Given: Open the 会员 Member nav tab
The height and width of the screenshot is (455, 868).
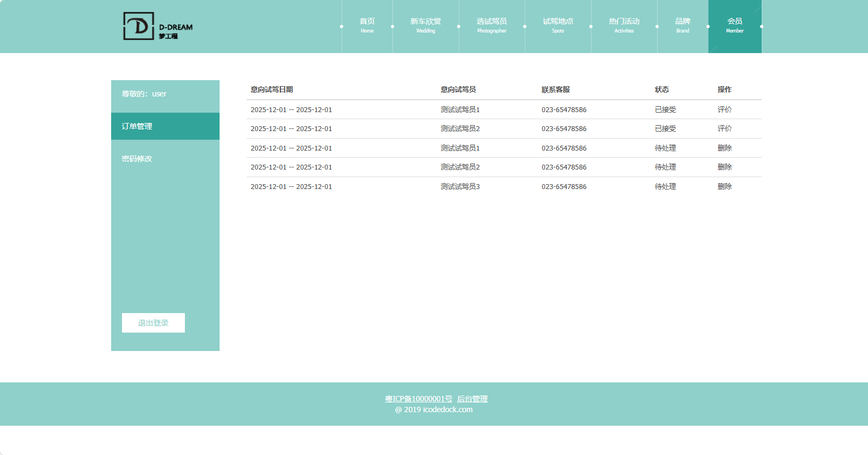Looking at the screenshot, I should point(735,26).
